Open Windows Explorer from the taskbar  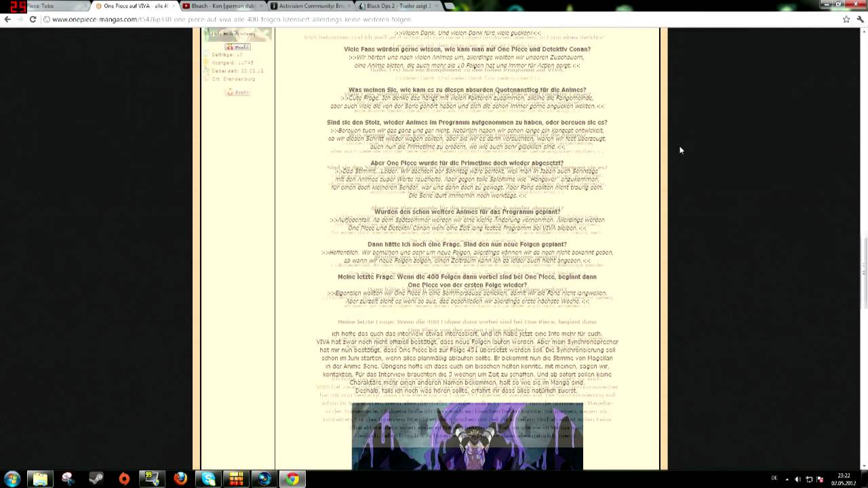tap(40, 479)
